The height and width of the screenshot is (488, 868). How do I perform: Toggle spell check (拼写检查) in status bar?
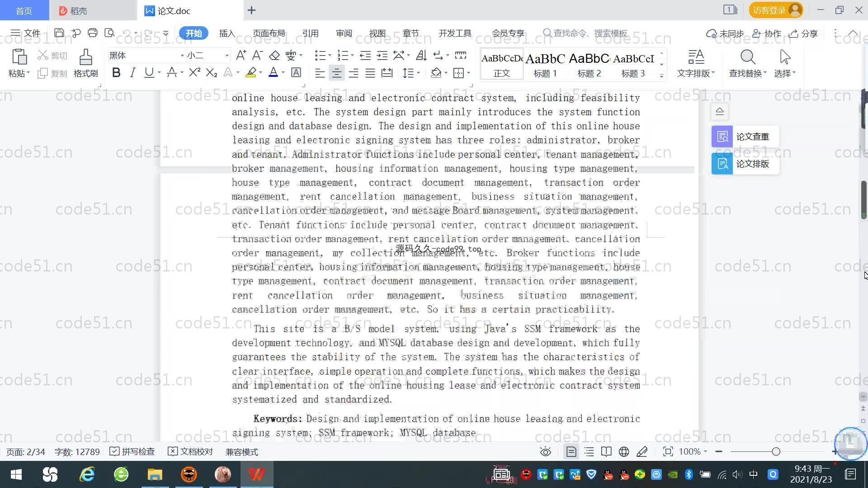(132, 451)
